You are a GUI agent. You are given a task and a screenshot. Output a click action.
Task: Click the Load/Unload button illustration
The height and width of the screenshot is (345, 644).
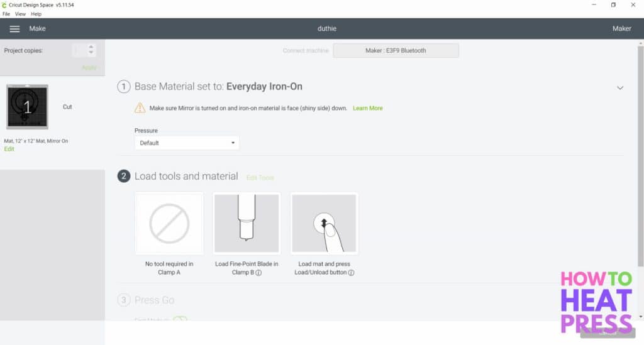coord(325,223)
